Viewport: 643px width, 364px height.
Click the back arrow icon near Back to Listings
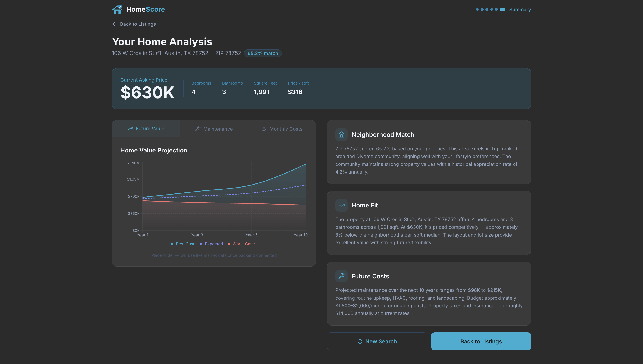click(x=114, y=24)
